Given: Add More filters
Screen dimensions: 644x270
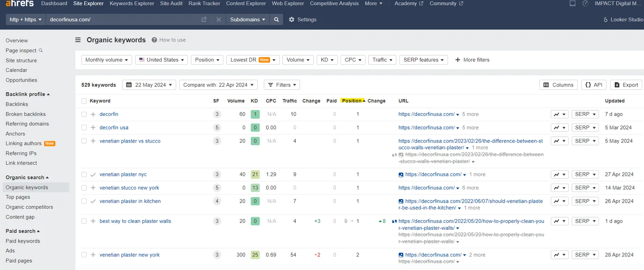Looking at the screenshot, I should [472, 60].
